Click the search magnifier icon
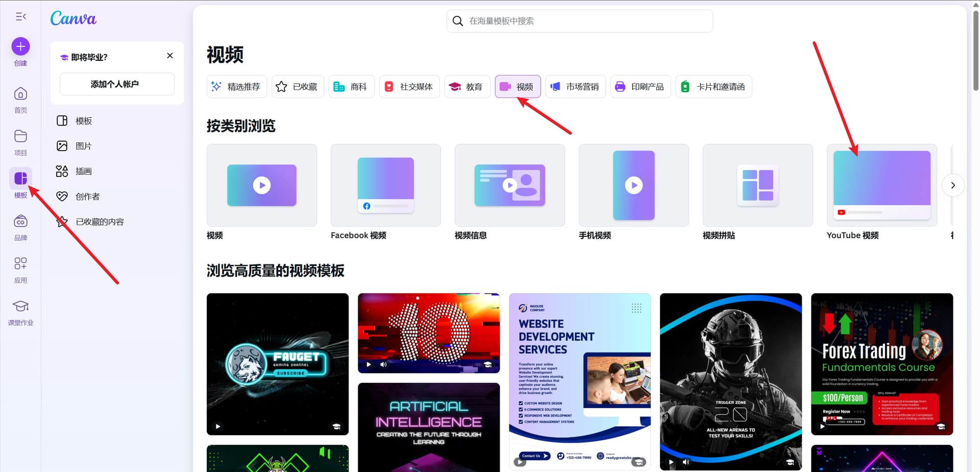 tap(458, 21)
